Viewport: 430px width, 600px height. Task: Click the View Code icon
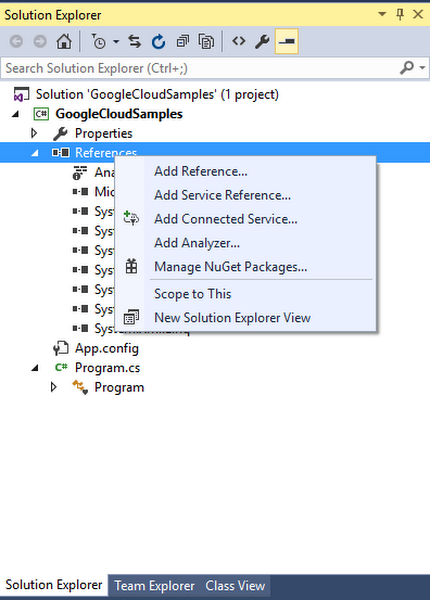[239, 41]
